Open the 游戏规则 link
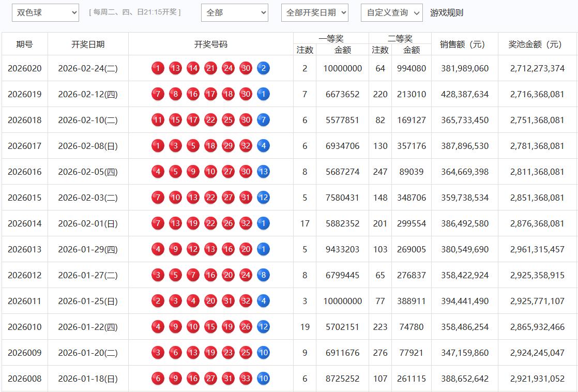Image resolution: width=578 pixels, height=392 pixels. [446, 12]
